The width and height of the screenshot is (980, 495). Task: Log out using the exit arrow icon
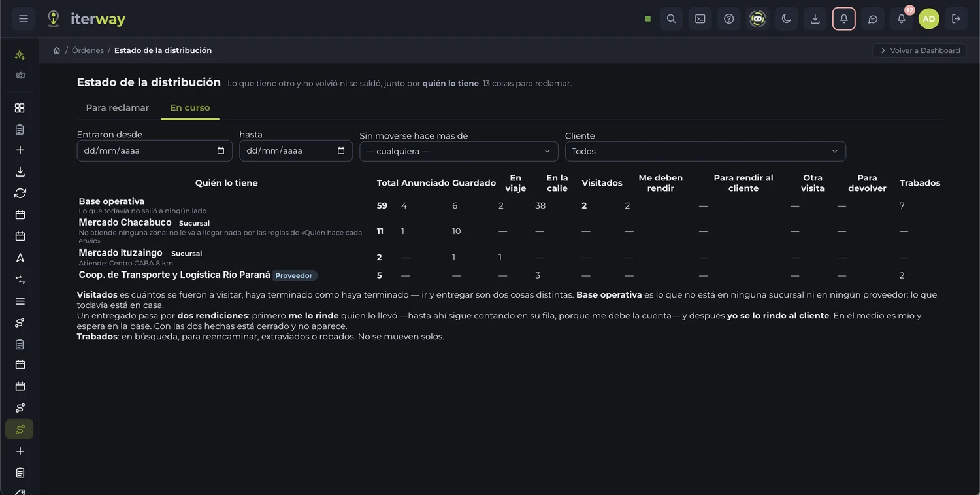coord(956,19)
